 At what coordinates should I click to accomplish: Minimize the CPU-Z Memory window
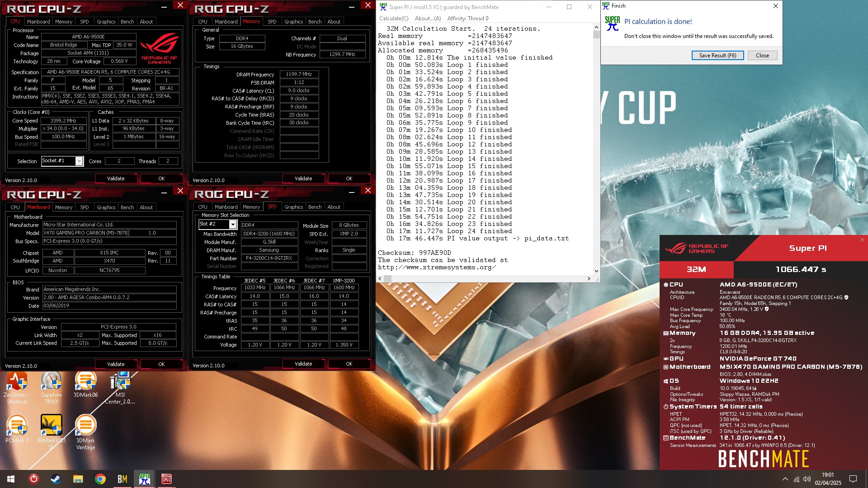pyautogui.click(x=352, y=7)
